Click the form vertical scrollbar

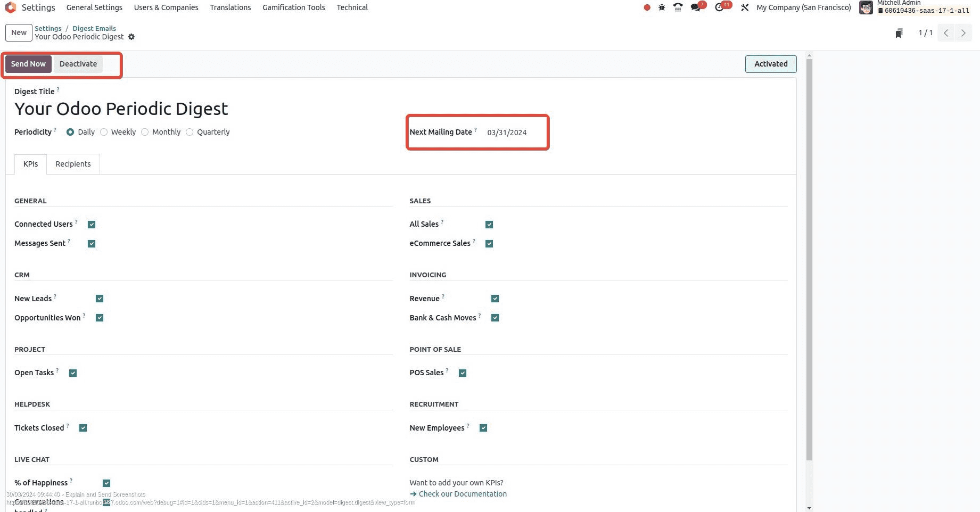click(x=809, y=259)
